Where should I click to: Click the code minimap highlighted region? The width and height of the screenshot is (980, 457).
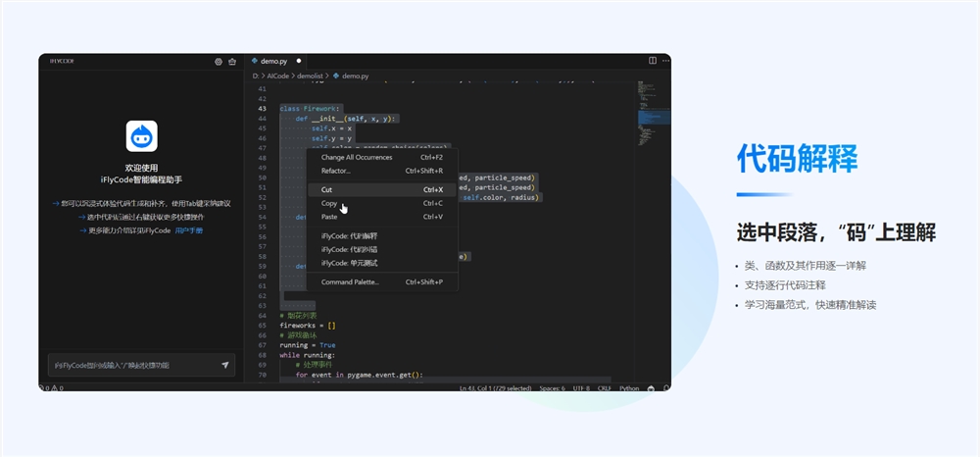pyautogui.click(x=654, y=117)
